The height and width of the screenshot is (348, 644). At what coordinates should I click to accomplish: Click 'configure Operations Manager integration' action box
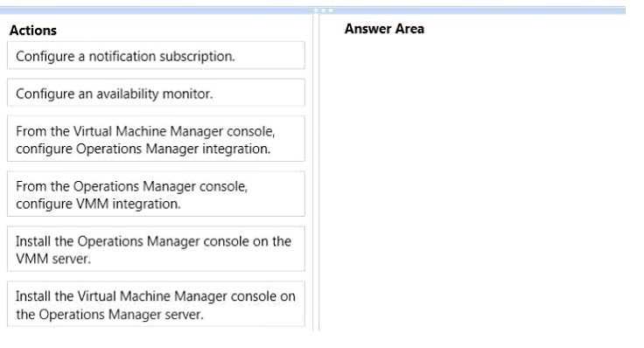(156, 139)
